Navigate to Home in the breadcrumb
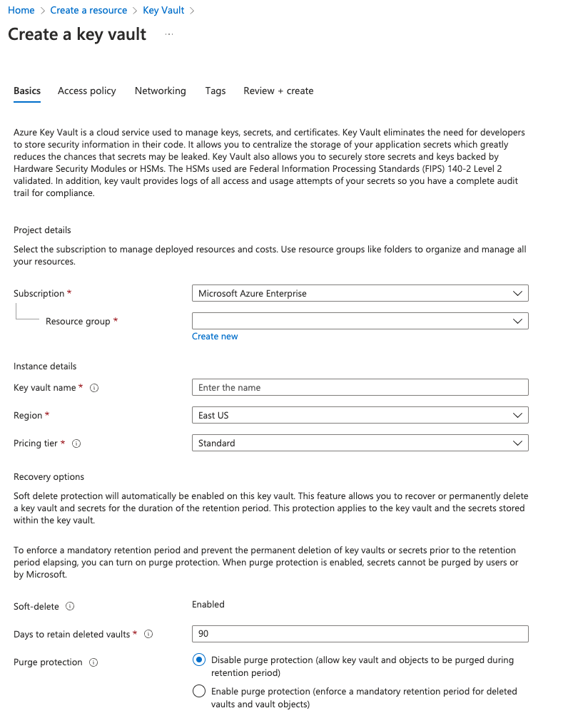563x728 pixels. click(21, 10)
